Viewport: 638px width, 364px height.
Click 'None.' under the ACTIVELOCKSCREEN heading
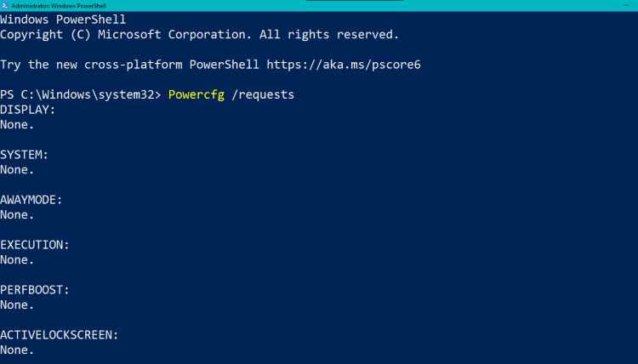[x=17, y=350]
